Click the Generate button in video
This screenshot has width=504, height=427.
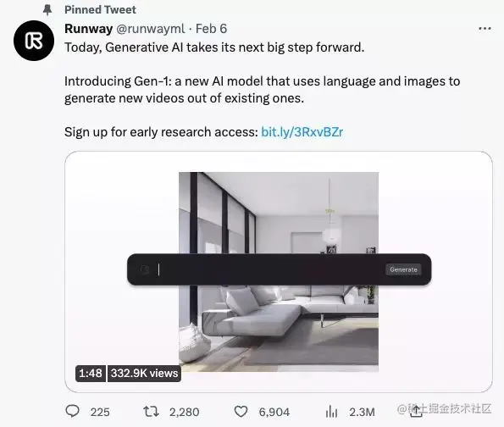(403, 269)
